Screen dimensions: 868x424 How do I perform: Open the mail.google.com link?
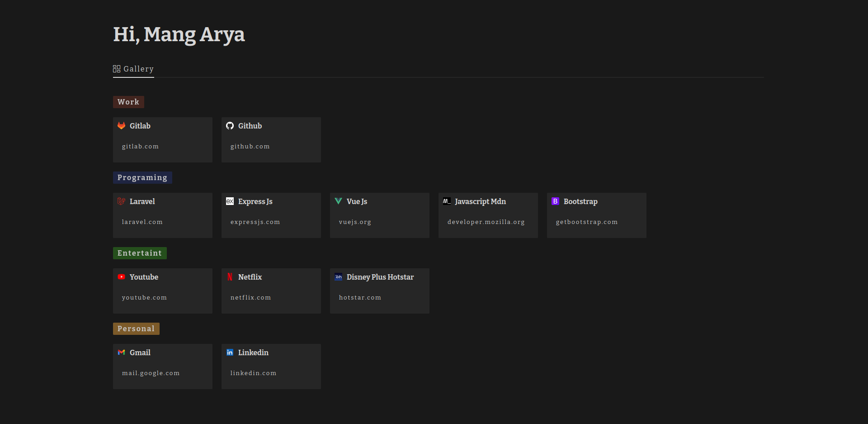(151, 373)
